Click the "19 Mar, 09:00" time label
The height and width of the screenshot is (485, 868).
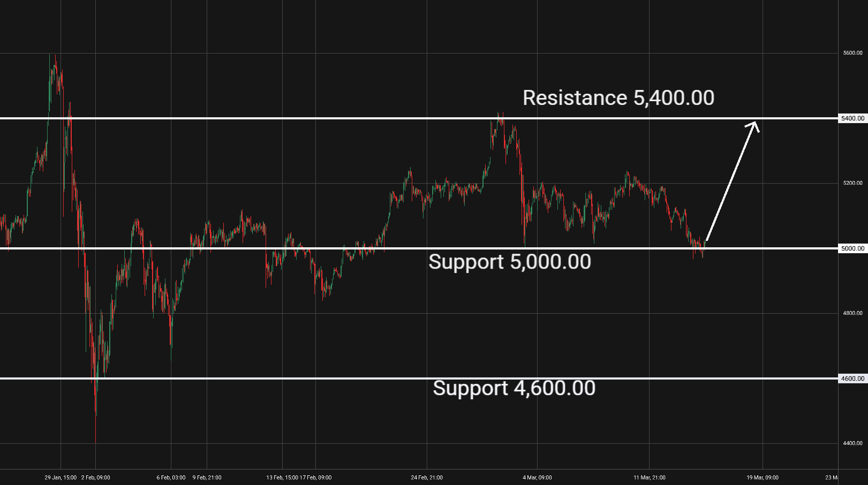pyautogui.click(x=763, y=478)
